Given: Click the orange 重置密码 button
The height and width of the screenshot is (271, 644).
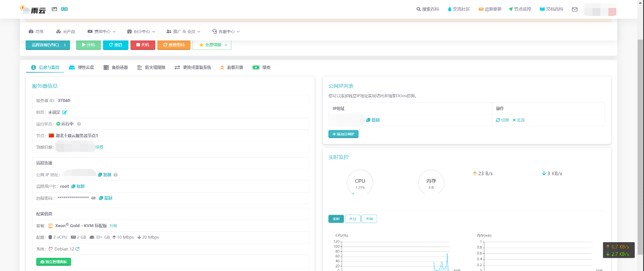Looking at the screenshot, I should click(174, 45).
